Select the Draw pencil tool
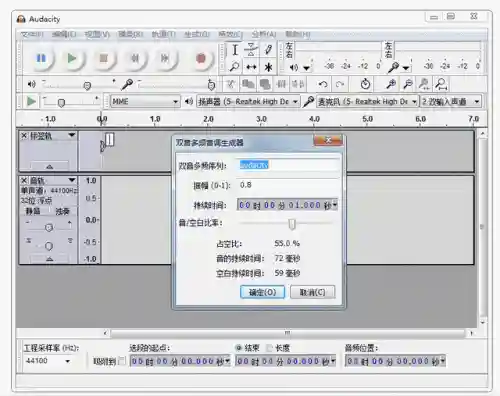 click(268, 50)
